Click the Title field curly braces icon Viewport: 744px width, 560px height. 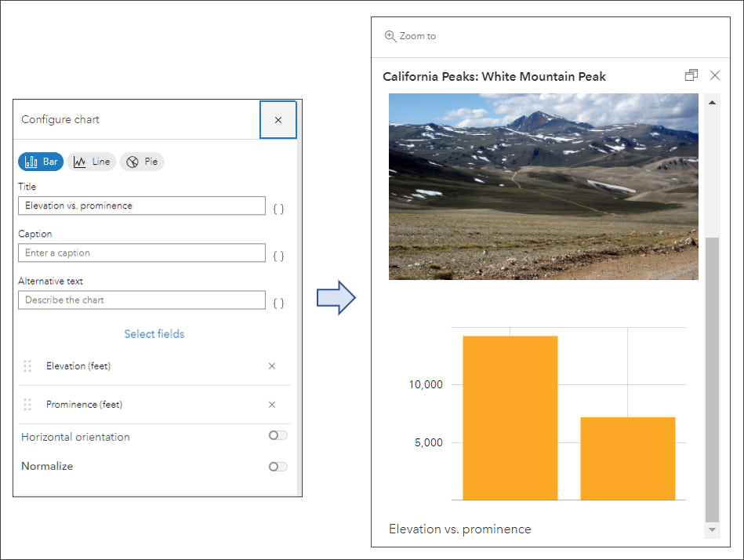tap(278, 209)
